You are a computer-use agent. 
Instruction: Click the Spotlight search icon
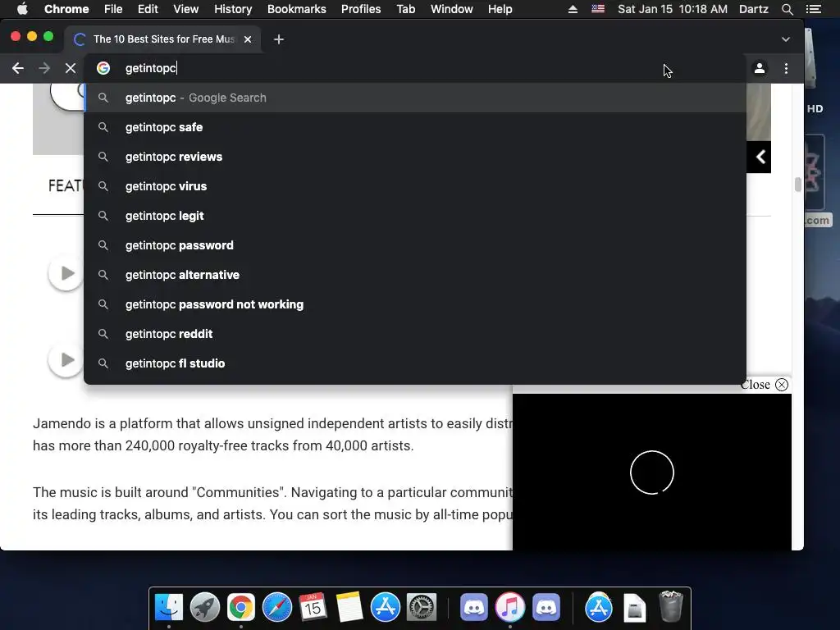click(x=787, y=9)
